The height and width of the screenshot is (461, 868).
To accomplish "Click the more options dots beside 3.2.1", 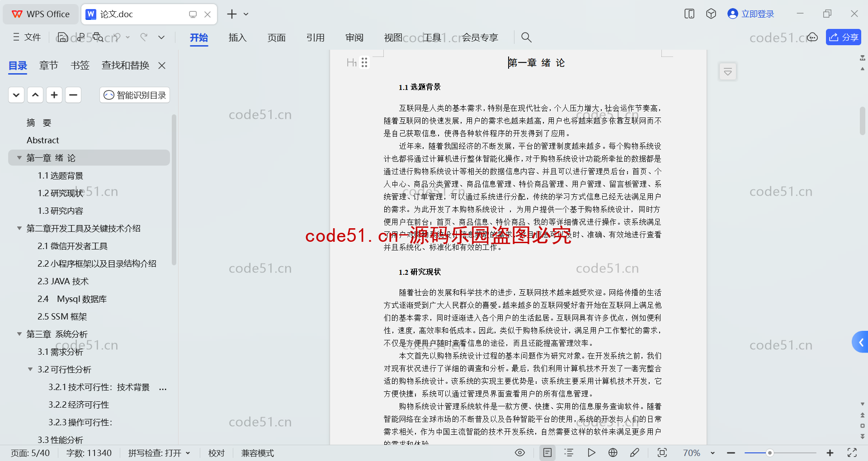I will pyautogui.click(x=163, y=388).
